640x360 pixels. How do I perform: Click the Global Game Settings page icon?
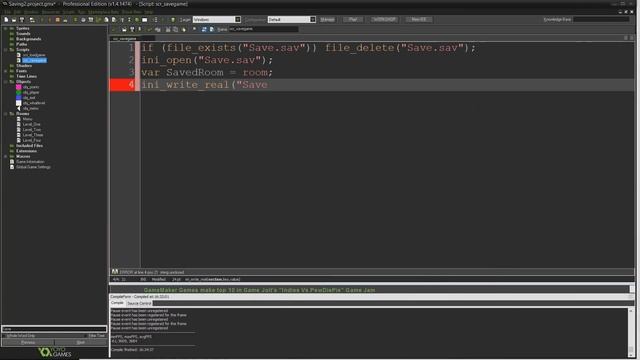(12, 167)
